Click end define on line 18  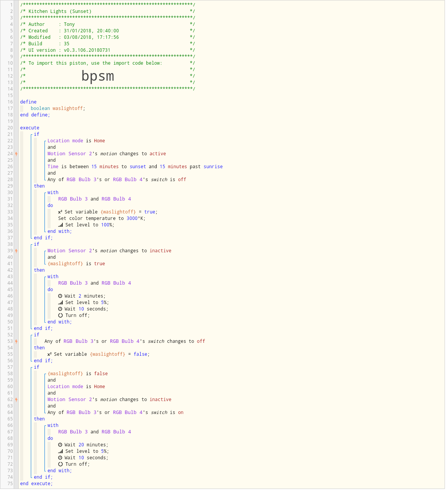pyautogui.click(x=35, y=115)
